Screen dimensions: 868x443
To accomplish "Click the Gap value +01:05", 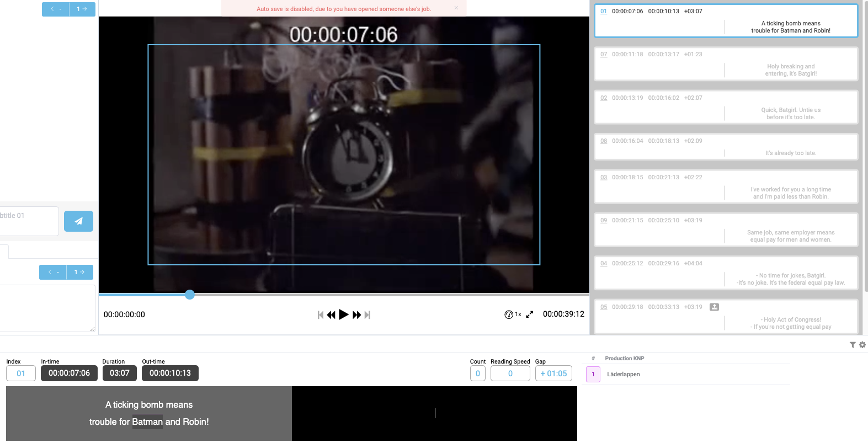I will tap(553, 373).
